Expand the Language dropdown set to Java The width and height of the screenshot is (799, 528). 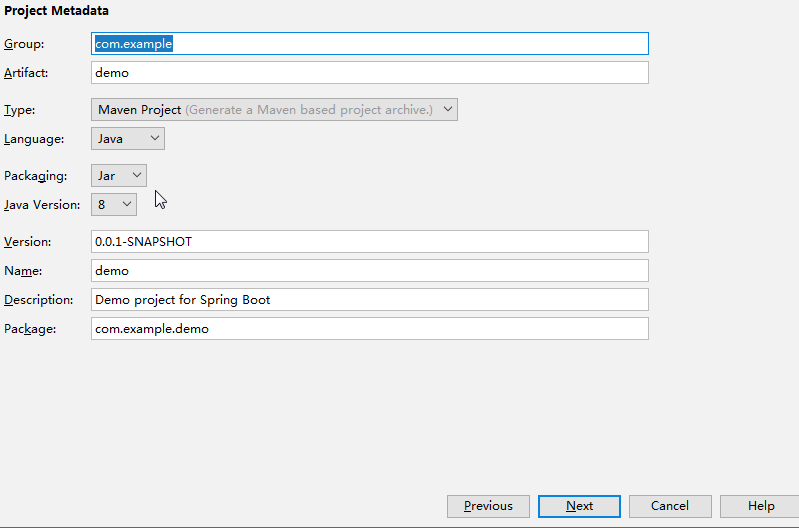128,139
